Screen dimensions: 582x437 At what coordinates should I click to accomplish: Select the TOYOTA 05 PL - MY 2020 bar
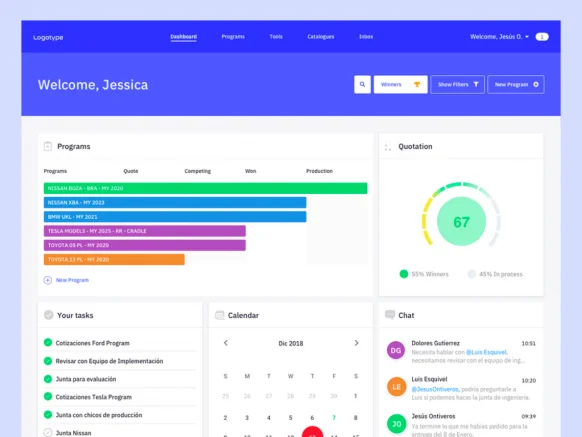tap(145, 245)
